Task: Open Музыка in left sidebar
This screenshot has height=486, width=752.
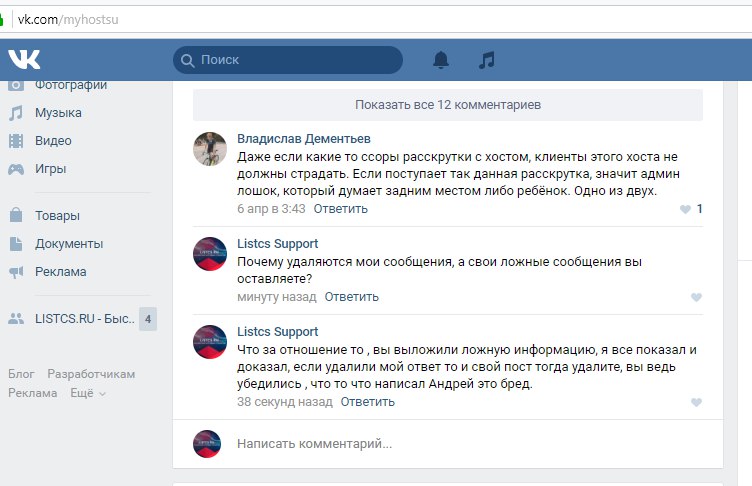Action: coord(58,113)
